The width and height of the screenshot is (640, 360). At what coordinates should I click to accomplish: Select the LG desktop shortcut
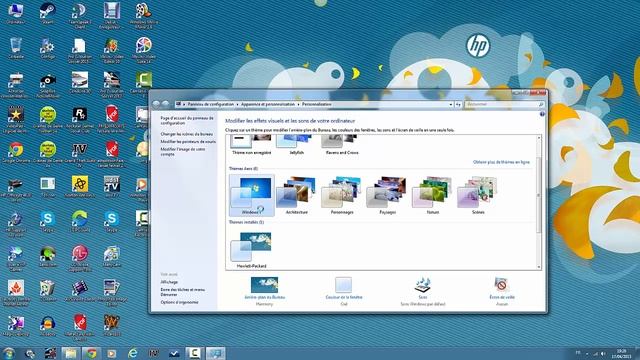click(x=80, y=258)
